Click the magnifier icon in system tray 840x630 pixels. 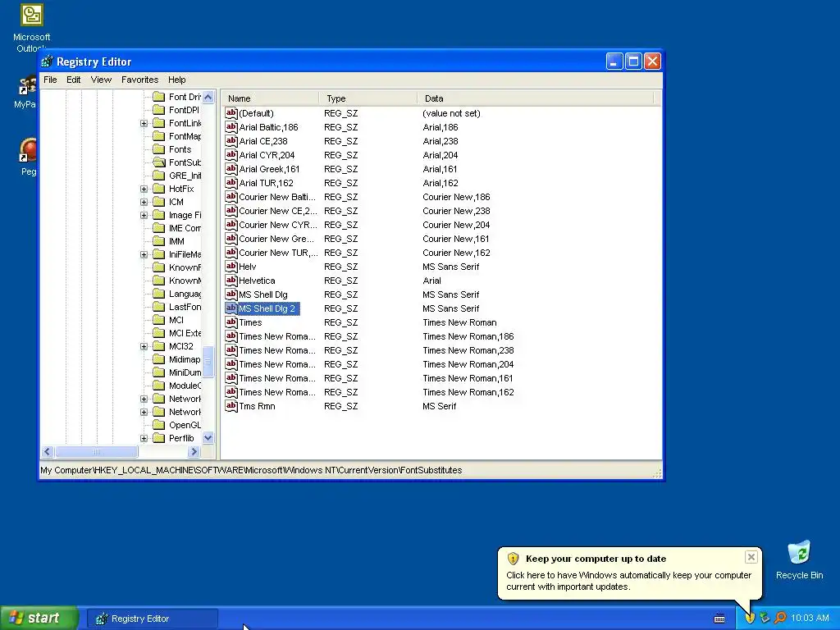pyautogui.click(x=780, y=619)
